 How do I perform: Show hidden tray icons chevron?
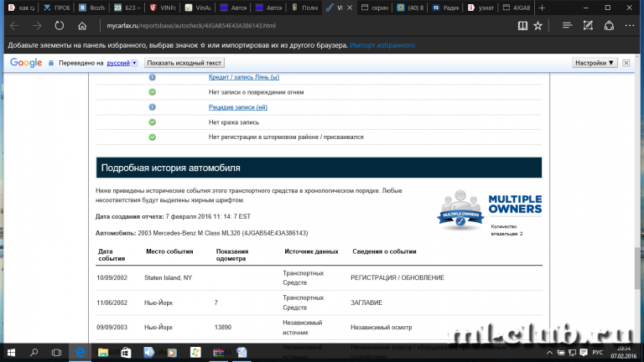point(549,353)
